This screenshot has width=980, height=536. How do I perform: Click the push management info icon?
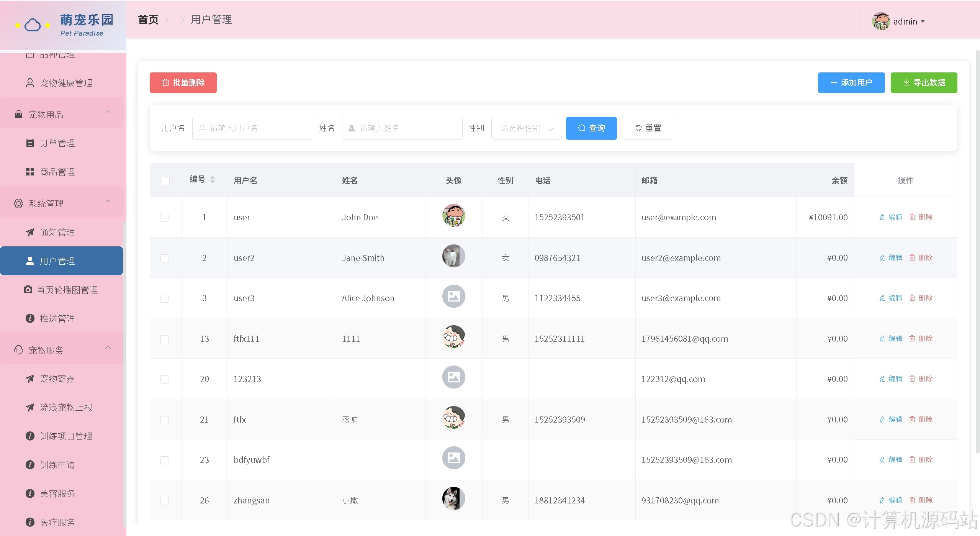pyautogui.click(x=30, y=318)
